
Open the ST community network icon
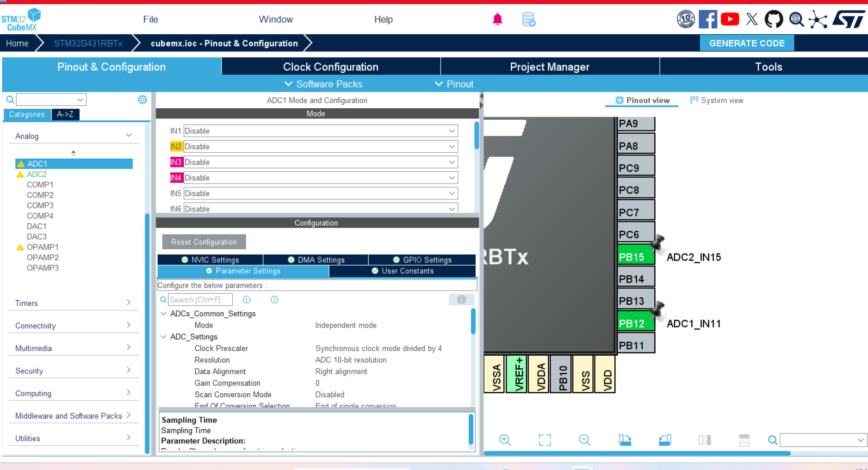(x=818, y=19)
